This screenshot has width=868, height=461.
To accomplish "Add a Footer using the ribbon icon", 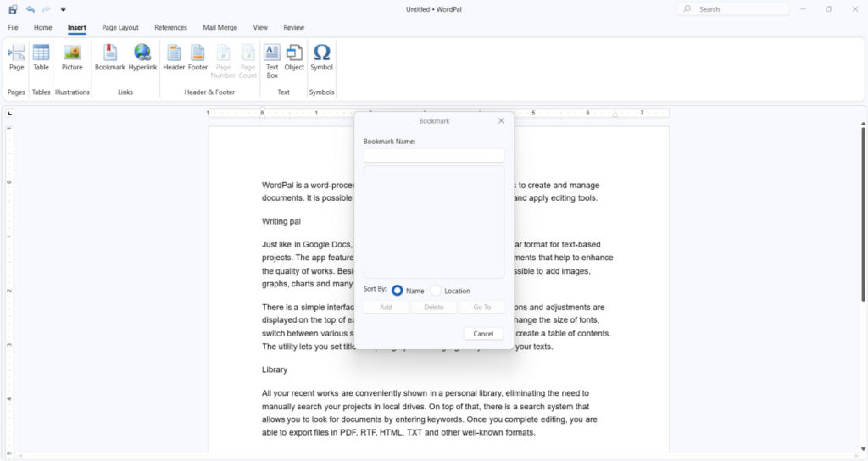I will (x=198, y=58).
